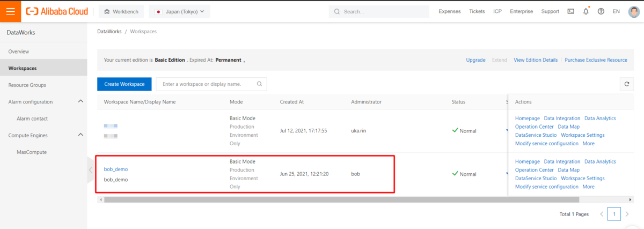Open View Edition Details

536,60
